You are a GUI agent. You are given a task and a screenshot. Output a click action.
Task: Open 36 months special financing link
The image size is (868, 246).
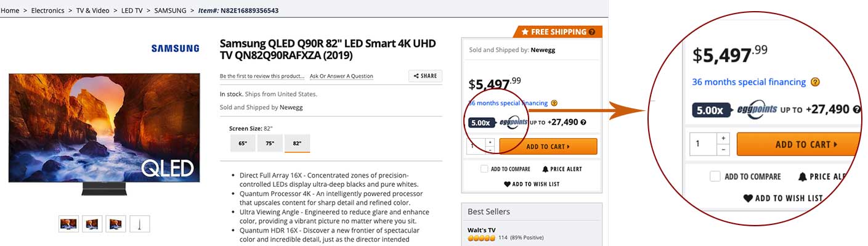(508, 103)
